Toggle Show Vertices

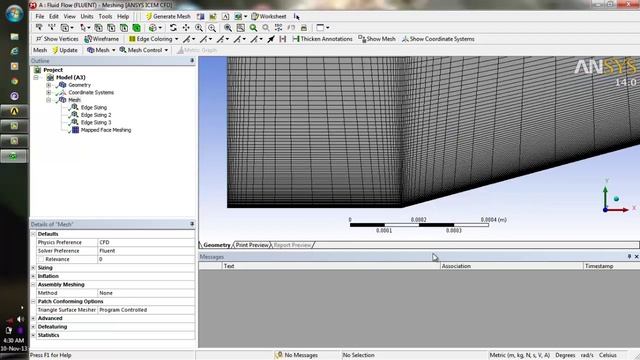[x=57, y=39]
